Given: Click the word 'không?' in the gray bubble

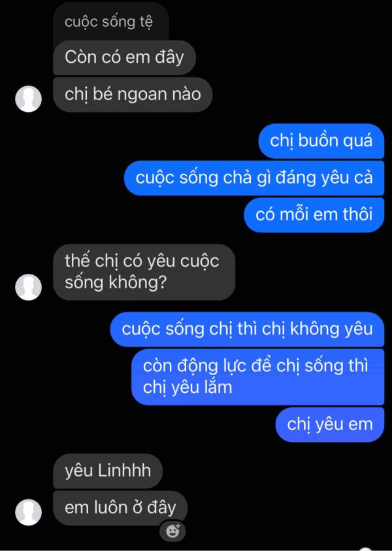Looking at the screenshot, I should (x=137, y=282).
